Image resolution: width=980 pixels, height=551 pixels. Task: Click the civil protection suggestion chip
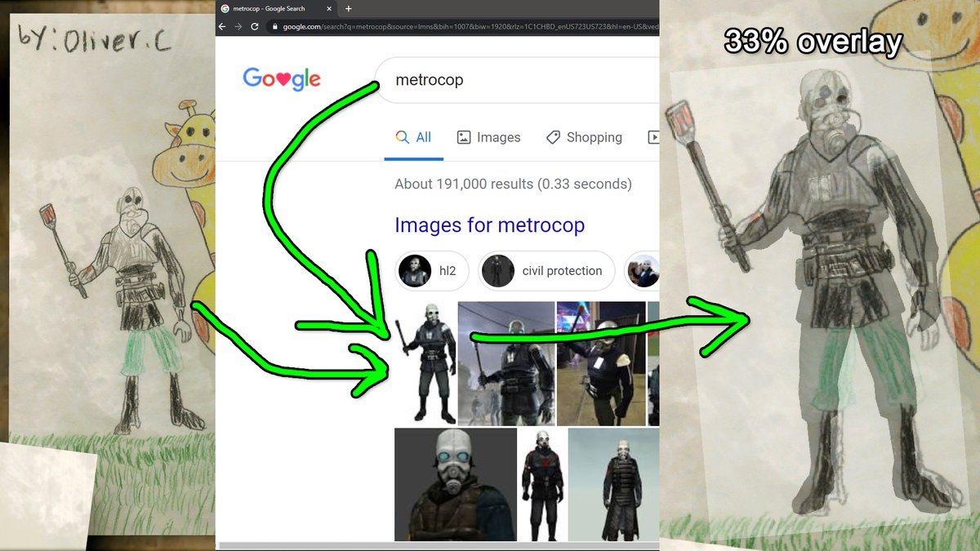546,271
